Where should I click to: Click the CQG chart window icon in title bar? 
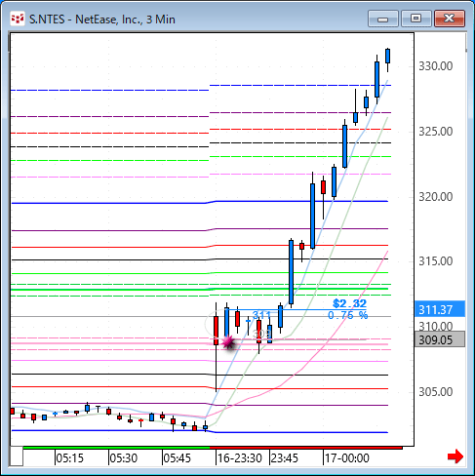point(17,19)
